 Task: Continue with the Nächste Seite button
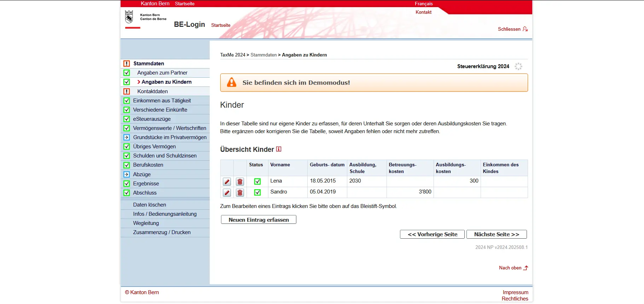pyautogui.click(x=496, y=234)
